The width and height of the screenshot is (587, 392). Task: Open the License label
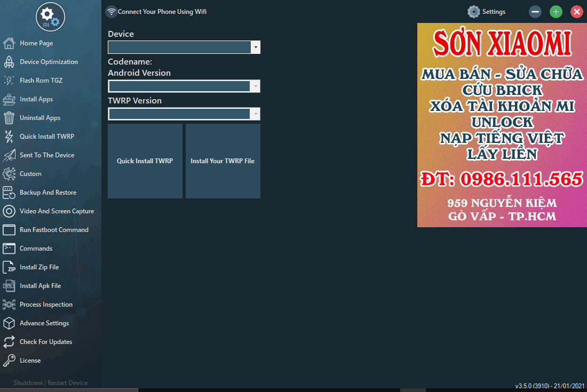point(30,361)
